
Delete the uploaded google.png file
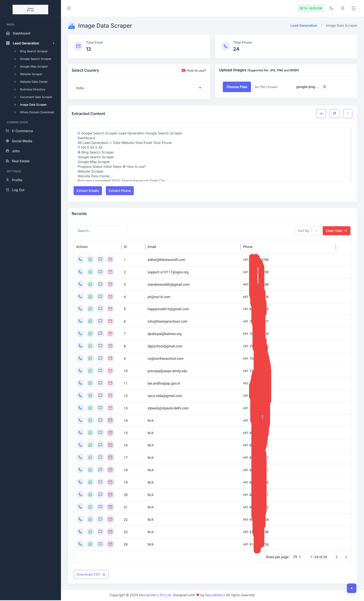click(325, 87)
